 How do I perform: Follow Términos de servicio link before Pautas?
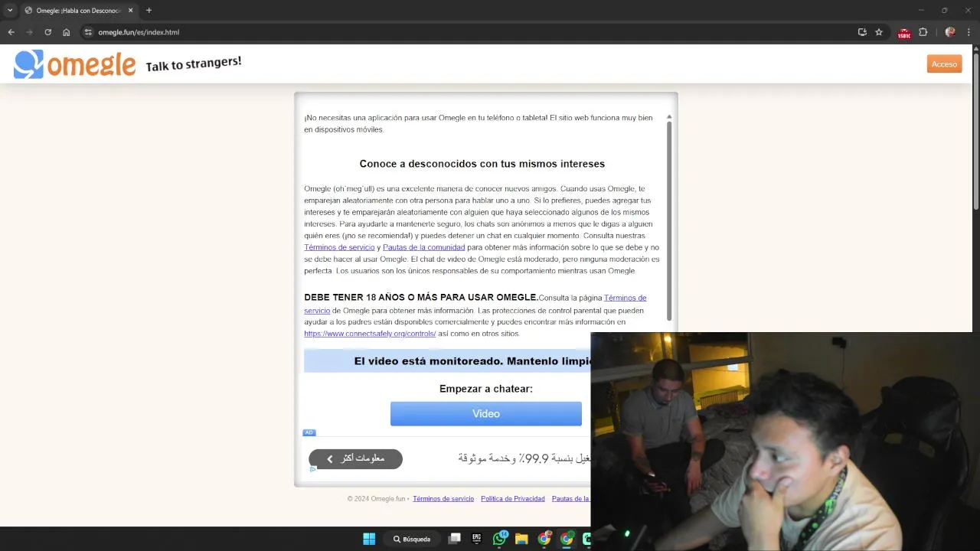339,247
